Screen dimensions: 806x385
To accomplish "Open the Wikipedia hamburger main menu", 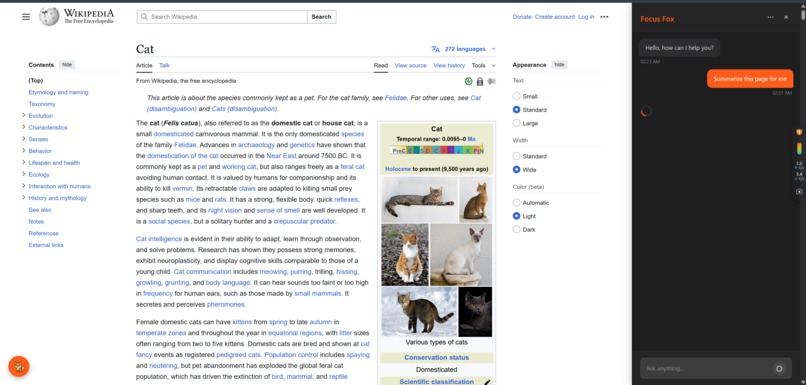I will click(26, 16).
